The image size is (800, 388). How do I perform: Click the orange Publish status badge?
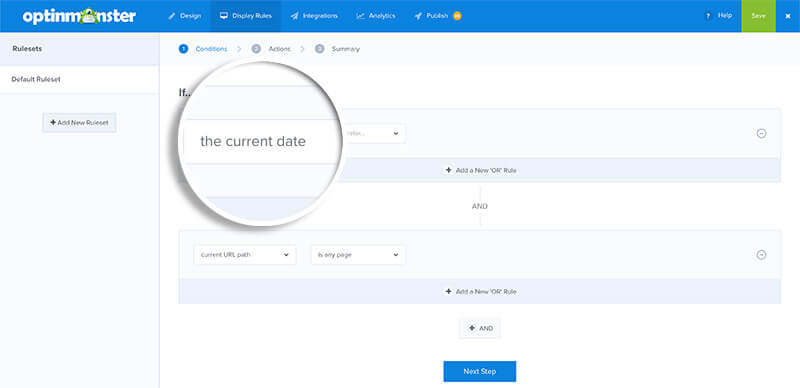point(457,16)
